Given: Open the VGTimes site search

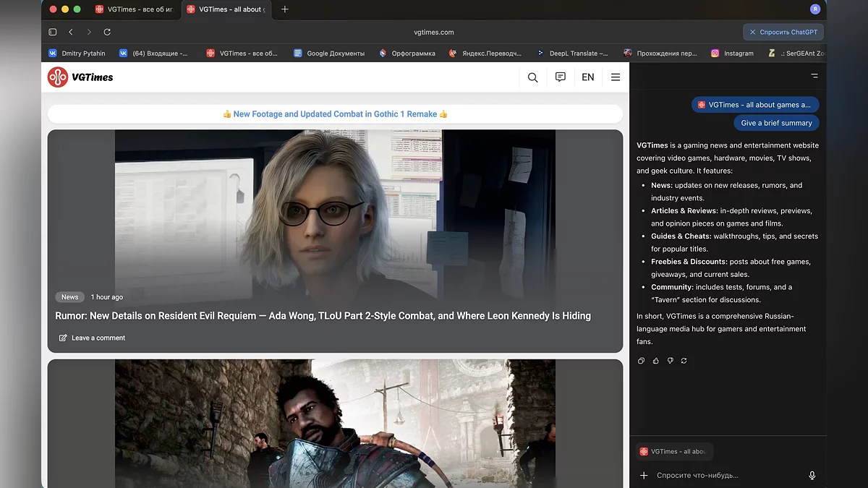Looking at the screenshot, I should pos(532,77).
